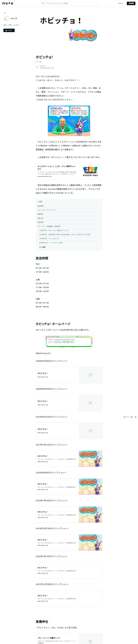Click the 放送時間 section heading
The height and width of the screenshot is (644, 138).
click(x=42, y=258)
